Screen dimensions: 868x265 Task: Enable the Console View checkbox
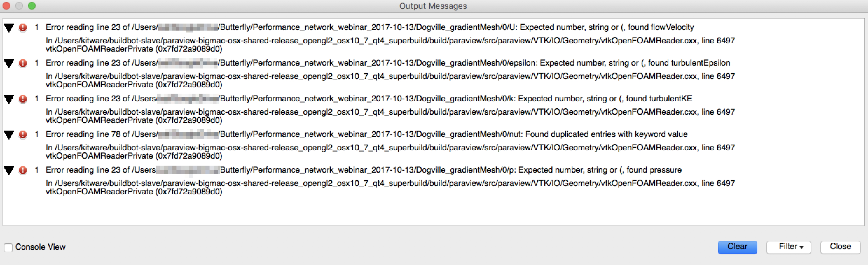coord(8,247)
